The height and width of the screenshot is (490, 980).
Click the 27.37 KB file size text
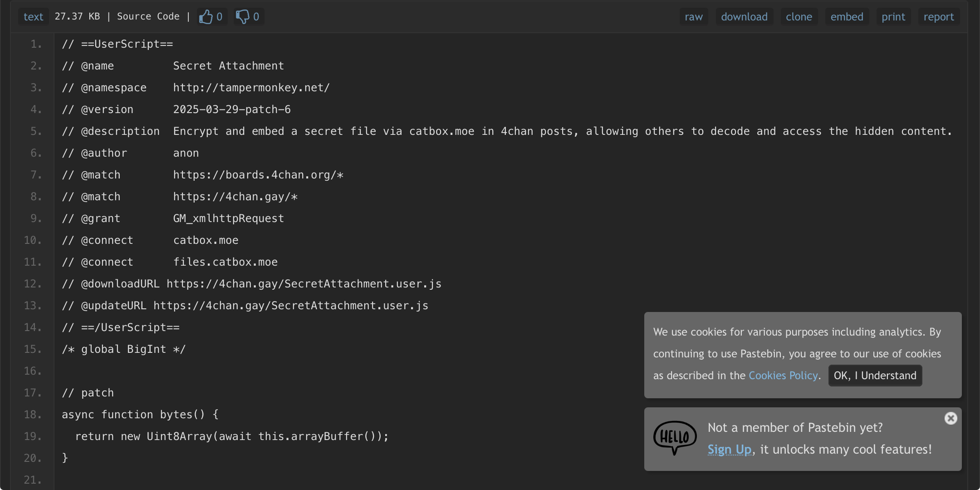[77, 16]
